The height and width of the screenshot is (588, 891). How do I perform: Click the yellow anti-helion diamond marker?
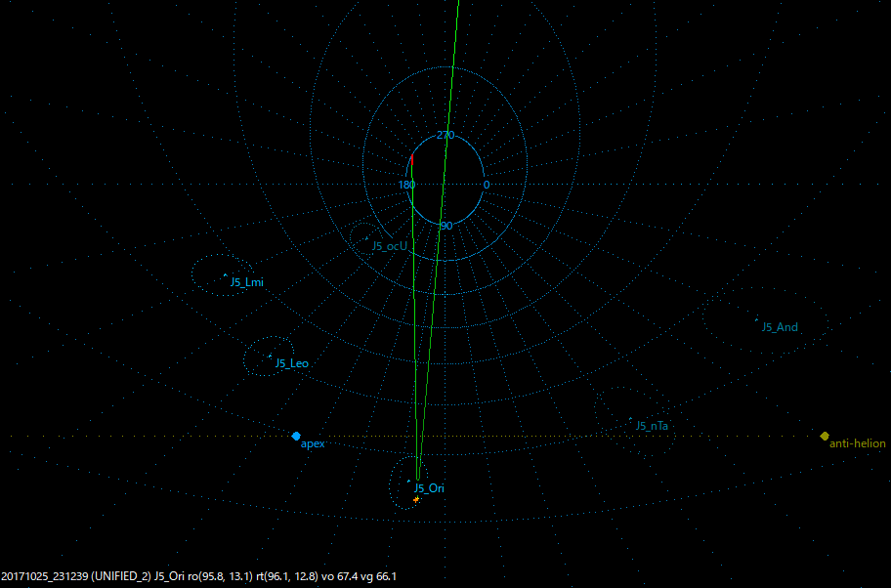pyautogui.click(x=825, y=437)
